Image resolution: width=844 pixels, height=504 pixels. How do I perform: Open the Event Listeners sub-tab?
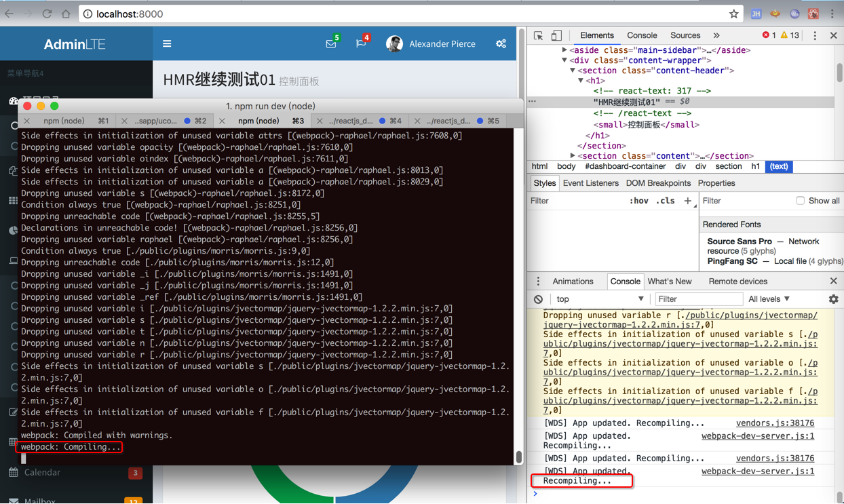pos(590,183)
